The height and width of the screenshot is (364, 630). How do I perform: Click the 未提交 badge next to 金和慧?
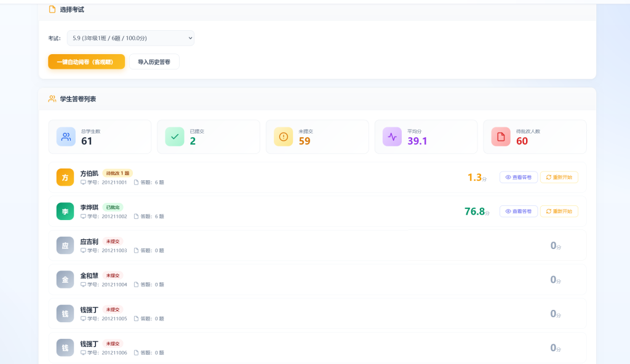pyautogui.click(x=113, y=275)
